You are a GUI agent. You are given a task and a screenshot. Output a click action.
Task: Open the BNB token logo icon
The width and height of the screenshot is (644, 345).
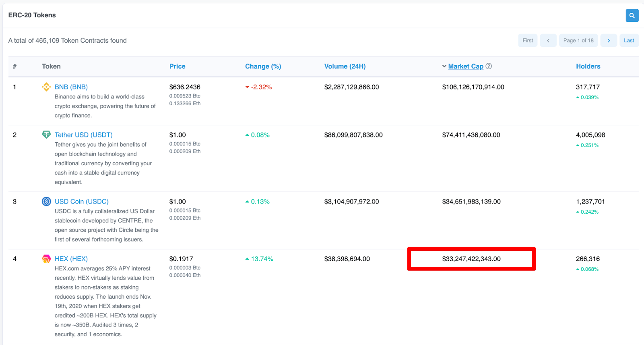click(47, 87)
